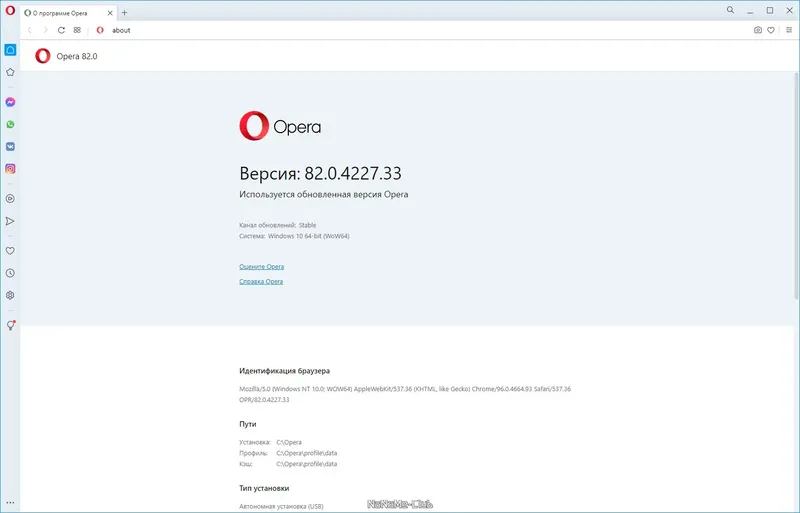Click 'Используется обновленная версия Opera' text
This screenshot has height=513, width=800.
click(x=323, y=194)
